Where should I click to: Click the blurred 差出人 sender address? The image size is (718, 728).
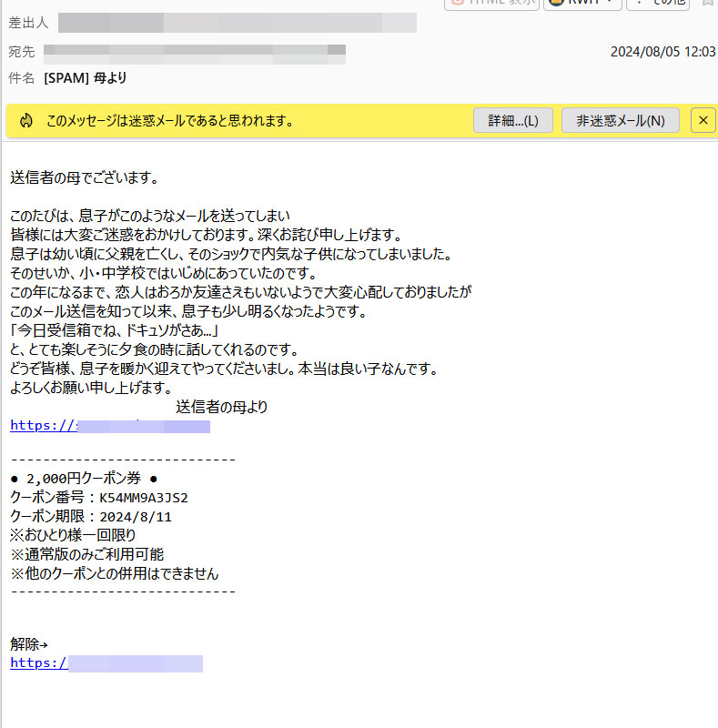tap(237, 23)
